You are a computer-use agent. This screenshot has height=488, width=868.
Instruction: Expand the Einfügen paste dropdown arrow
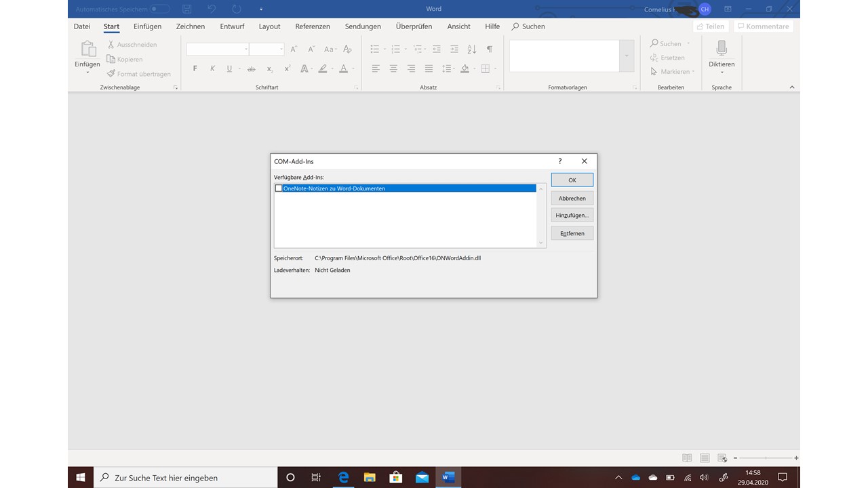(x=87, y=72)
